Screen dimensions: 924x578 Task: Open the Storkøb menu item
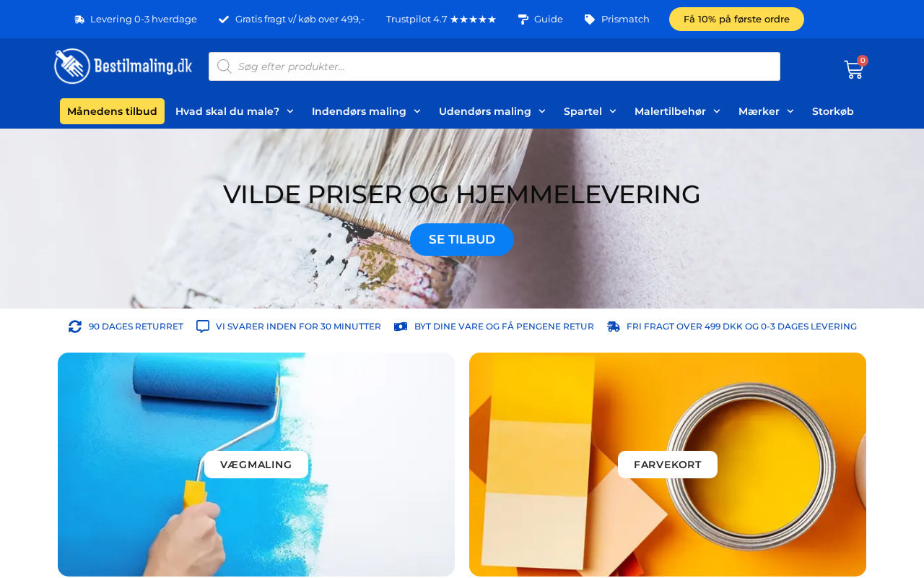[x=833, y=111]
